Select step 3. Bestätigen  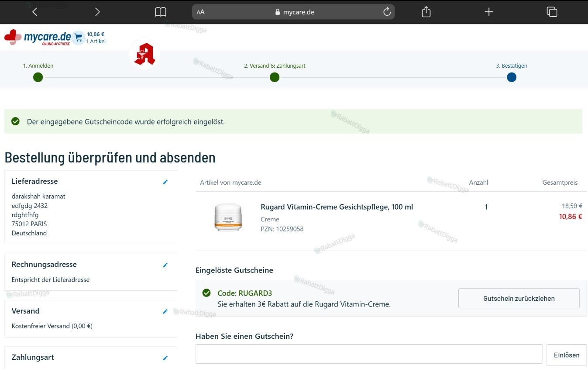pyautogui.click(x=512, y=72)
